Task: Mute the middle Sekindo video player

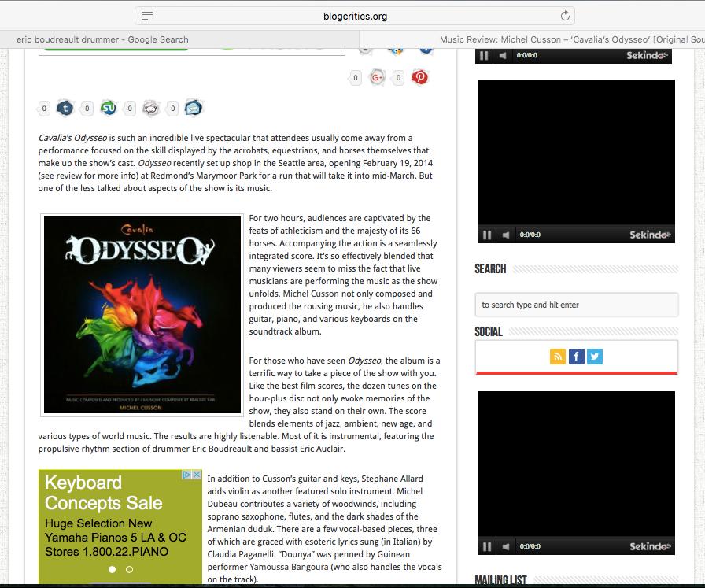Action: click(x=506, y=235)
